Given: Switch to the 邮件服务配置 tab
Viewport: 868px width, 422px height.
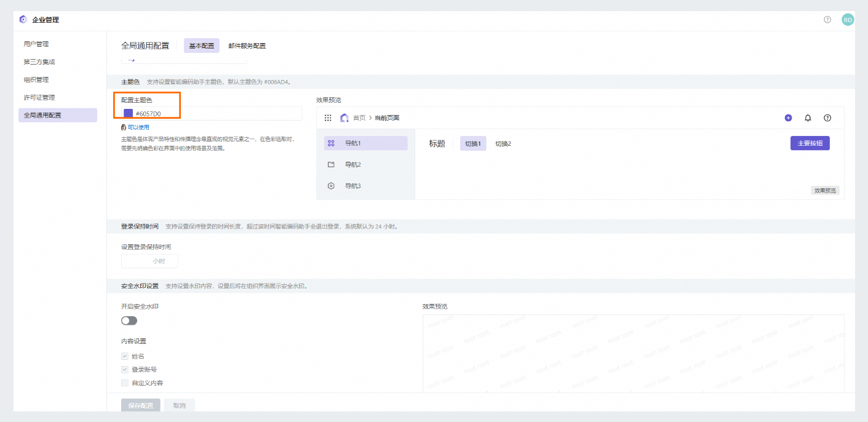Looking at the screenshot, I should (x=247, y=46).
